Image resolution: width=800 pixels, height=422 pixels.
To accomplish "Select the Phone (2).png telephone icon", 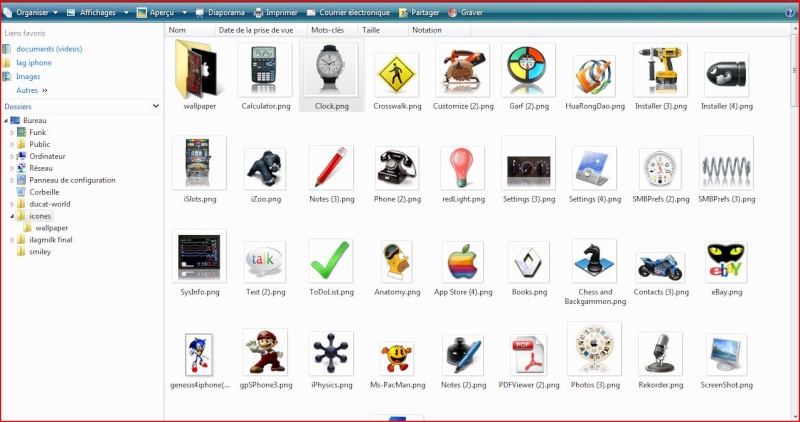I will (397, 168).
